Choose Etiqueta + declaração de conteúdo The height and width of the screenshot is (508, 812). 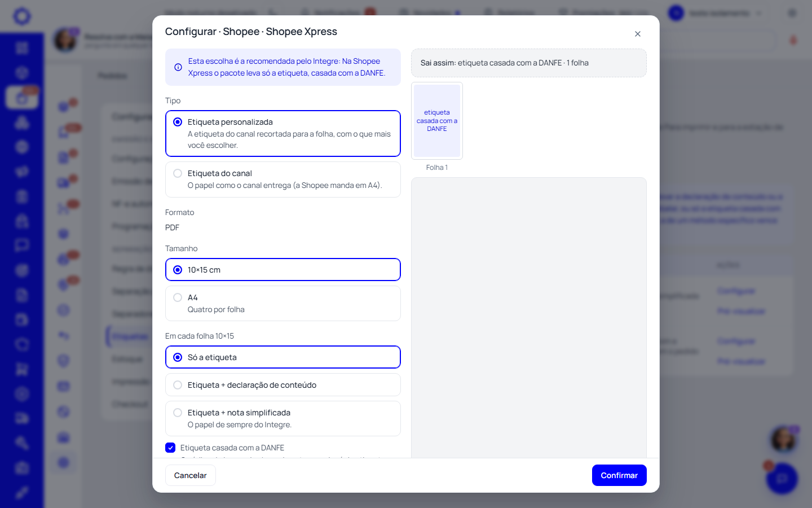click(x=283, y=385)
